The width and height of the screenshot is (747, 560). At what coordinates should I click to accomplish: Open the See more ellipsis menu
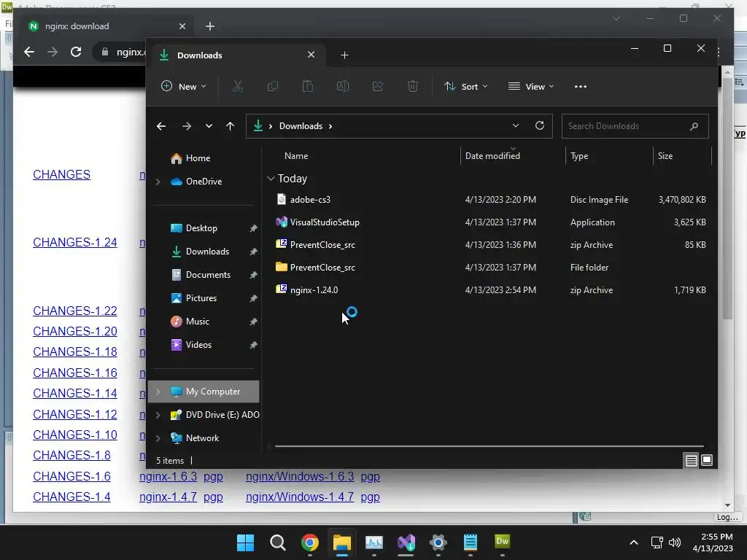[580, 86]
